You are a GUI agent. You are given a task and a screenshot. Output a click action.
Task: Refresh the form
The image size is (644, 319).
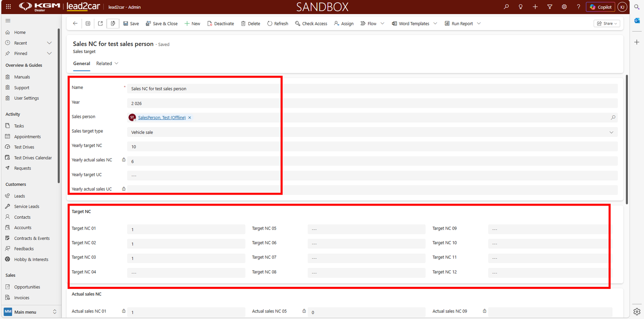tap(278, 24)
